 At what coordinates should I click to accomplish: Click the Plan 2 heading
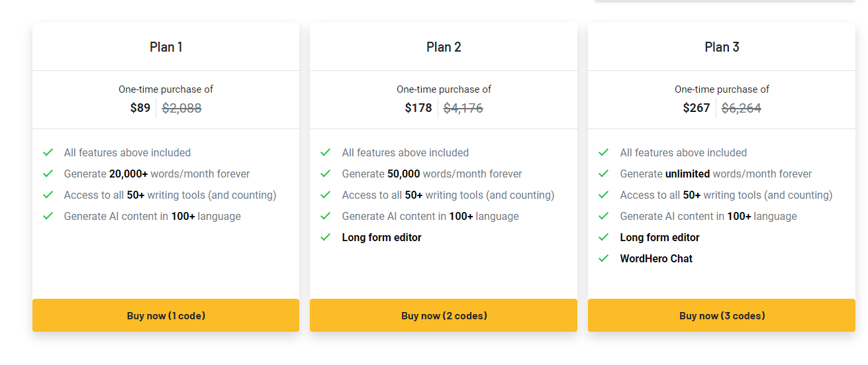[x=444, y=47]
